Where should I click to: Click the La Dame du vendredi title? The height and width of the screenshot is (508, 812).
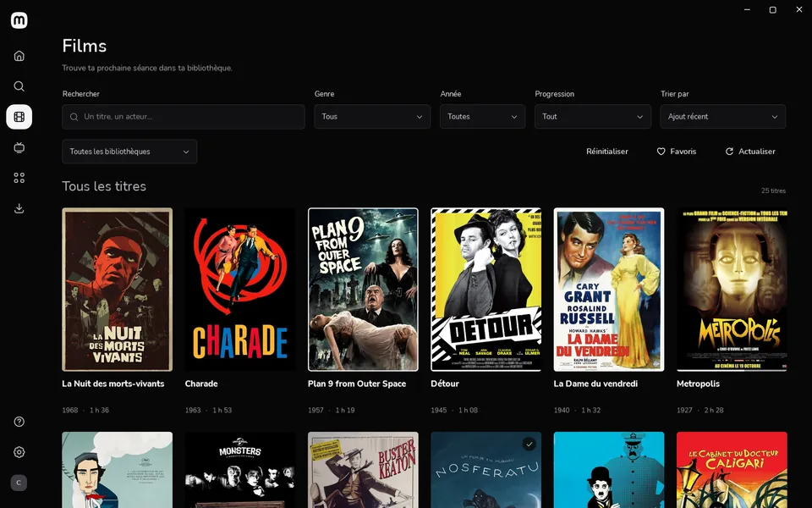pyautogui.click(x=595, y=384)
